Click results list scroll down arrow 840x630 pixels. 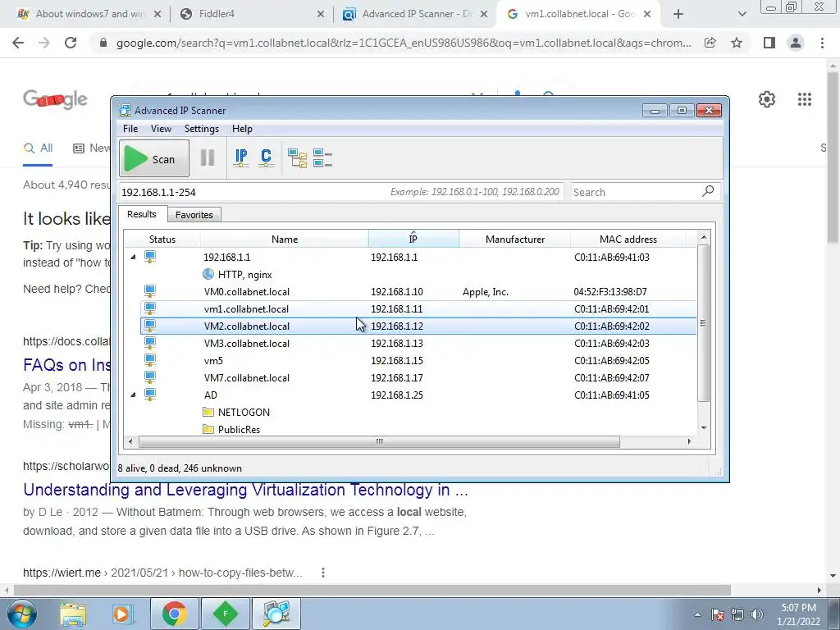704,427
